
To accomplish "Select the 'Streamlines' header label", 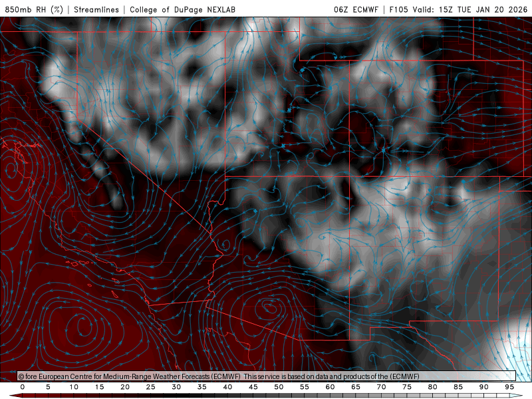I will 96,9.
